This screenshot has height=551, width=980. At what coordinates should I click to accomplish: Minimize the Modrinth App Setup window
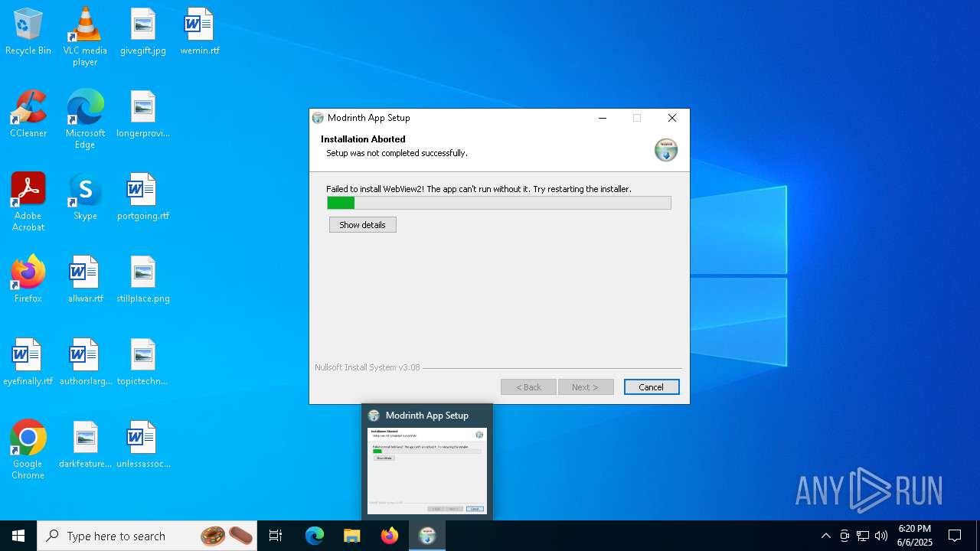click(x=603, y=118)
